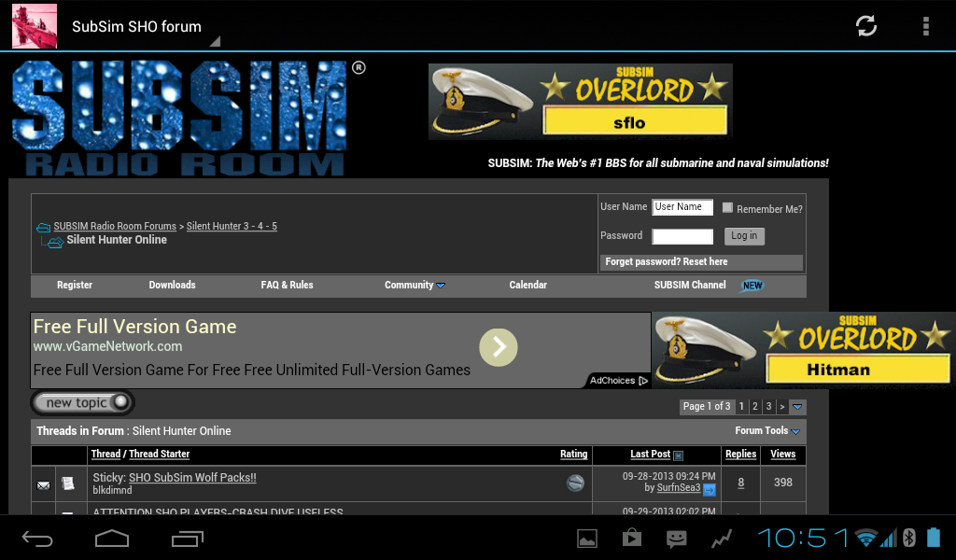Tap the gallery picture notification icon
The width and height of the screenshot is (956, 560).
(x=586, y=538)
